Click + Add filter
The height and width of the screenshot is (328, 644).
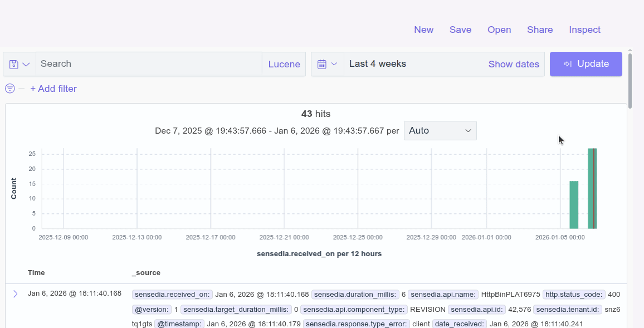(53, 89)
